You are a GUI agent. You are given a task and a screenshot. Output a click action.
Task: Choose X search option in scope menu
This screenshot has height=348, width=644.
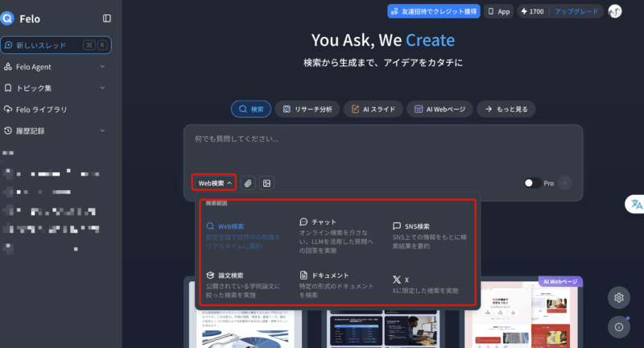[x=426, y=284]
